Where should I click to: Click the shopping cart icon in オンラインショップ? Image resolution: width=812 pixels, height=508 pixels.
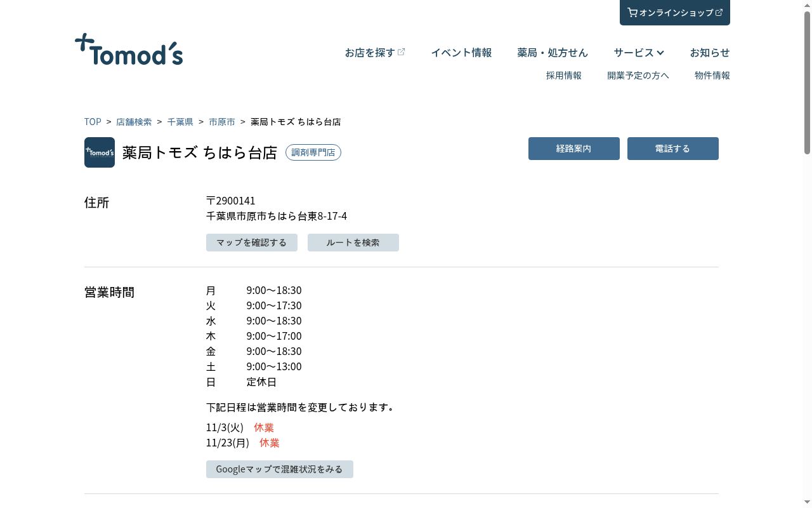click(632, 12)
